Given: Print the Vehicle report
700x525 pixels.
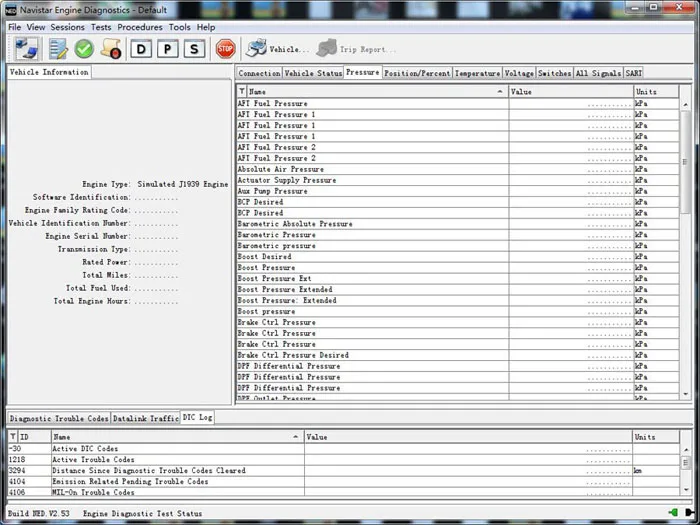Looking at the screenshot, I should coord(277,49).
